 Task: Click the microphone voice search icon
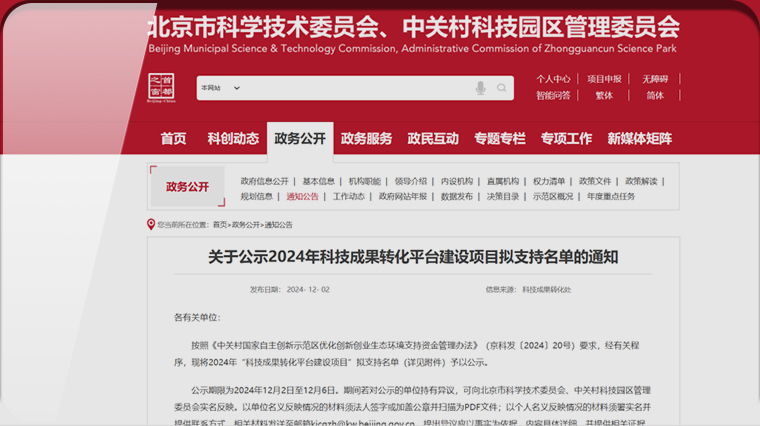(481, 88)
